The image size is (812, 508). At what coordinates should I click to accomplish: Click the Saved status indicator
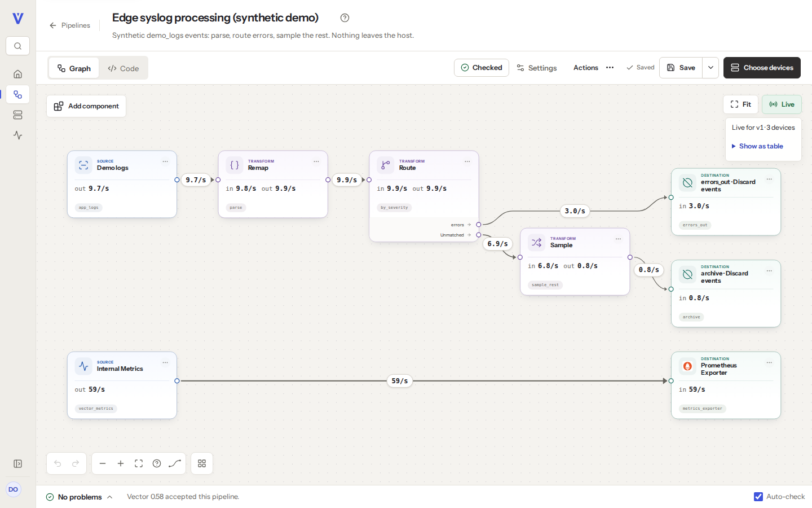pyautogui.click(x=640, y=68)
